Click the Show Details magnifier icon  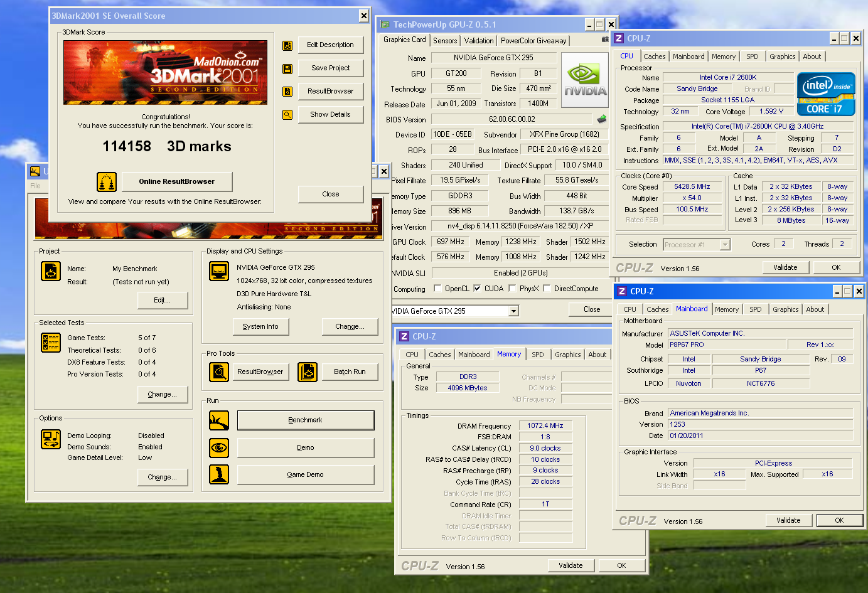[x=287, y=115]
